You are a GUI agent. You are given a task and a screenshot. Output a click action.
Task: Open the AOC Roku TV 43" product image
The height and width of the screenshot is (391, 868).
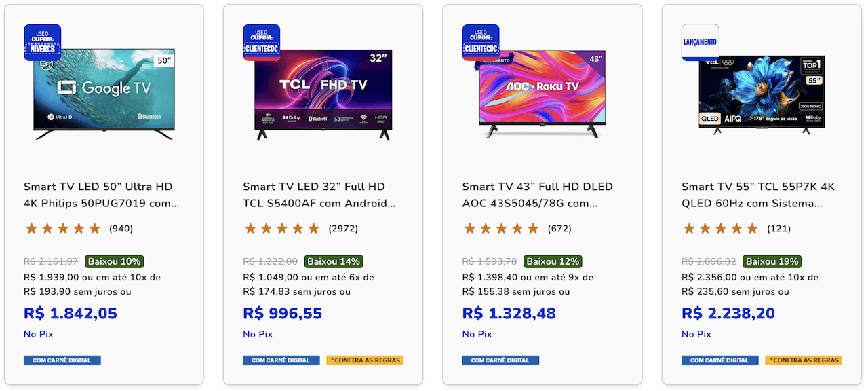click(x=542, y=94)
